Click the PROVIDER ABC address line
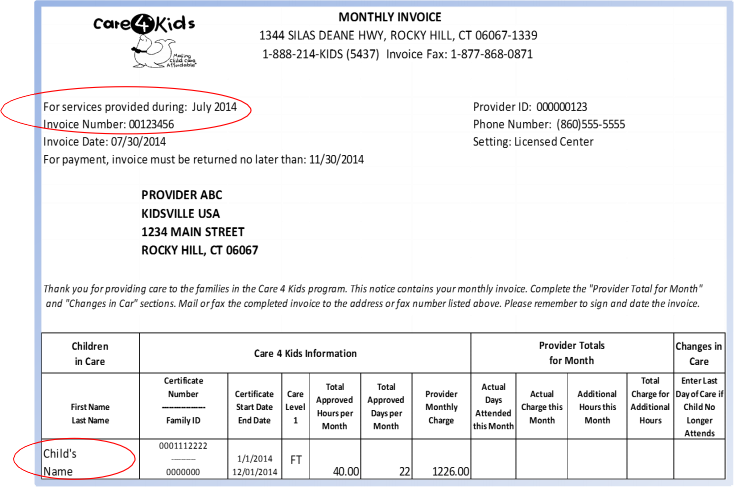 [182, 195]
